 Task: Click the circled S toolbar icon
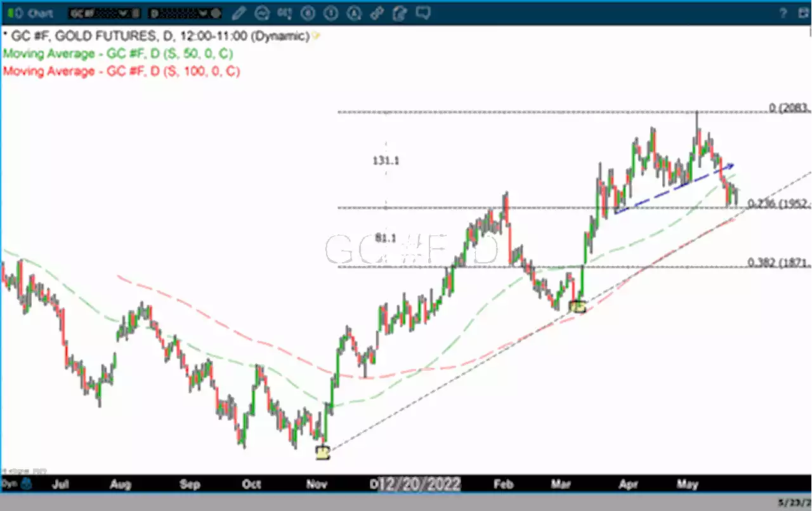tap(308, 13)
